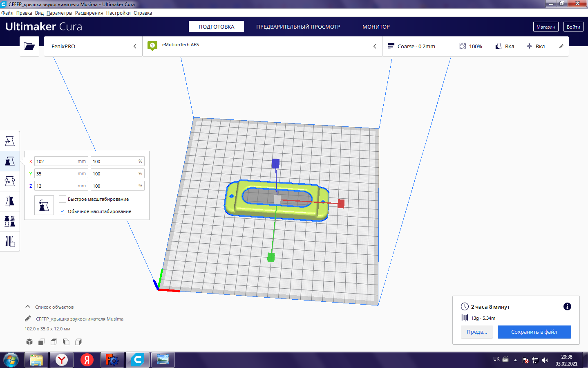Open the Правка menu
Screen dimensions: 588x368
click(24, 13)
